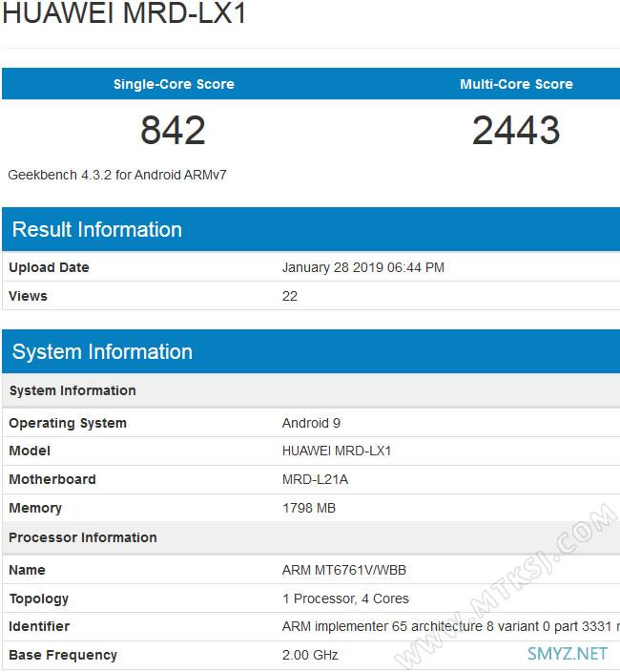Click the ARM implementer 65 identifier value
The height and width of the screenshot is (672, 620).
(x=451, y=626)
